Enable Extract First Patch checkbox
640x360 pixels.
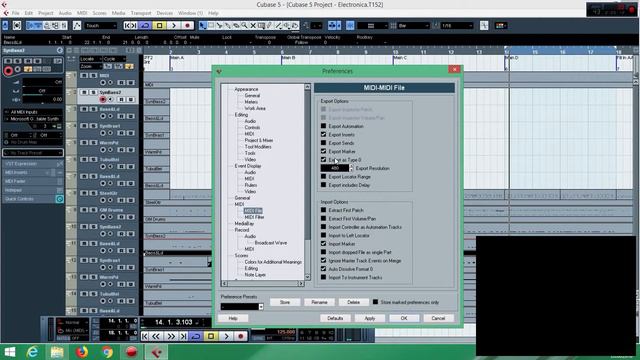[x=323, y=210]
